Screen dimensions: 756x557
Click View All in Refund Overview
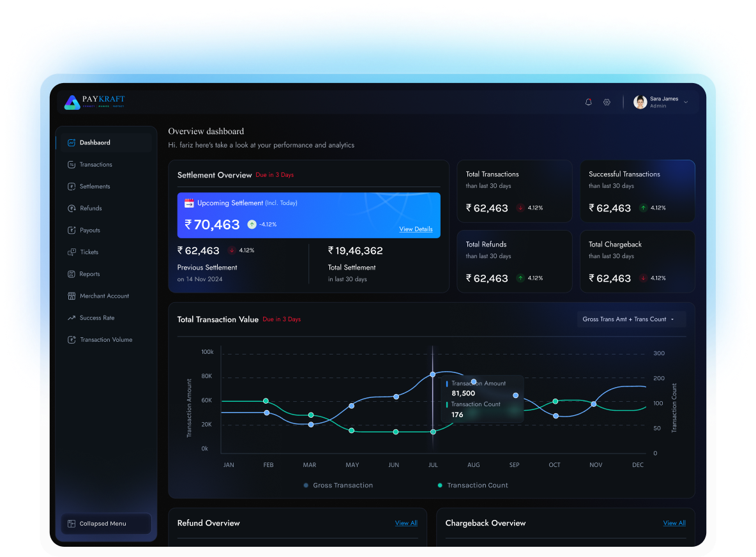406,523
